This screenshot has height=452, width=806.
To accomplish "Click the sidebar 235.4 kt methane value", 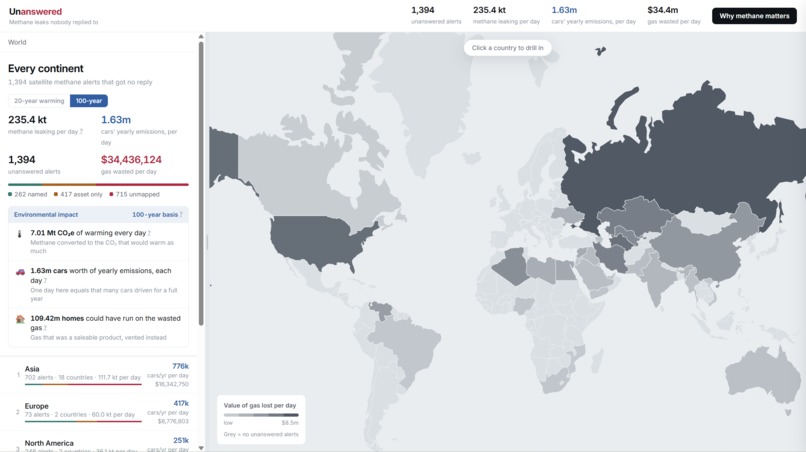I will 27,119.
